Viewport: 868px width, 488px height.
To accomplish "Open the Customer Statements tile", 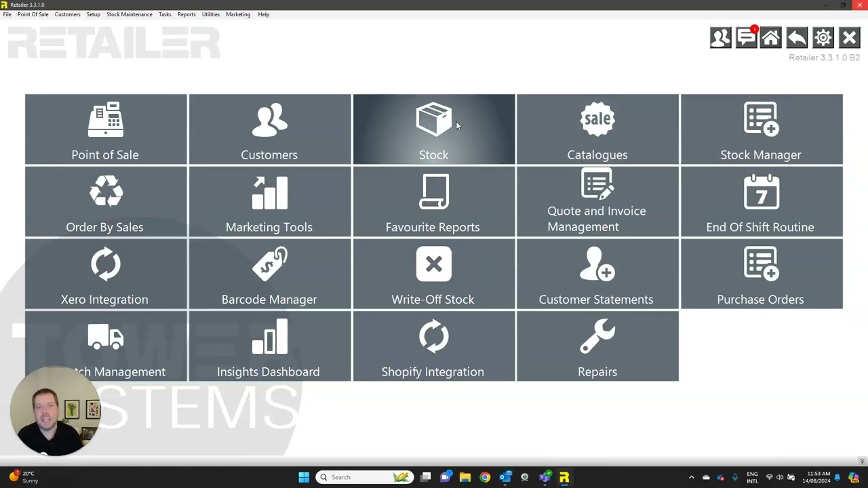I will click(597, 274).
